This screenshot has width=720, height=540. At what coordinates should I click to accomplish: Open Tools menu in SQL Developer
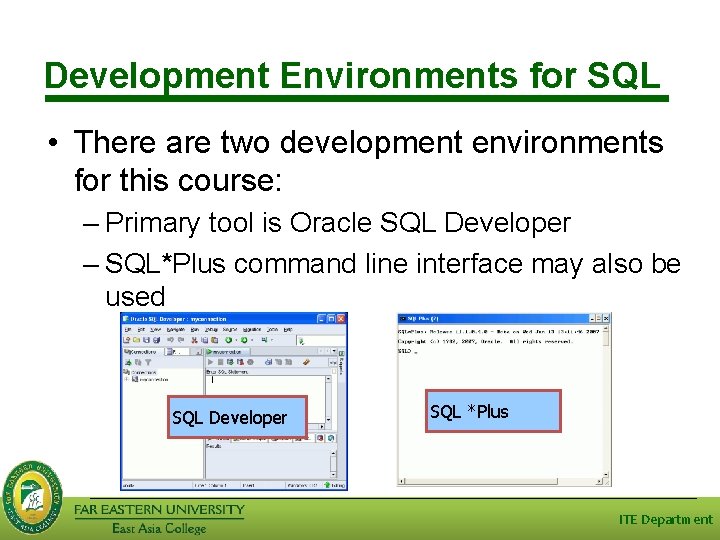click(272, 330)
